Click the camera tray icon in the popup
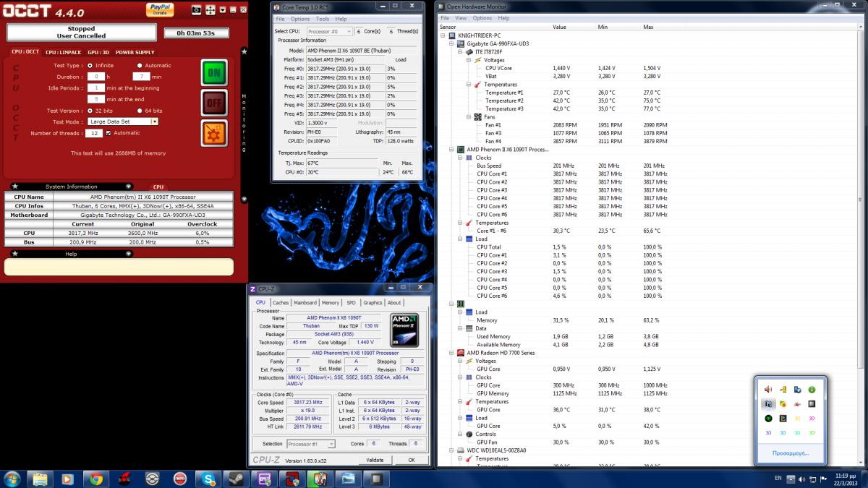Image resolution: width=868 pixels, height=488 pixels. (x=768, y=404)
